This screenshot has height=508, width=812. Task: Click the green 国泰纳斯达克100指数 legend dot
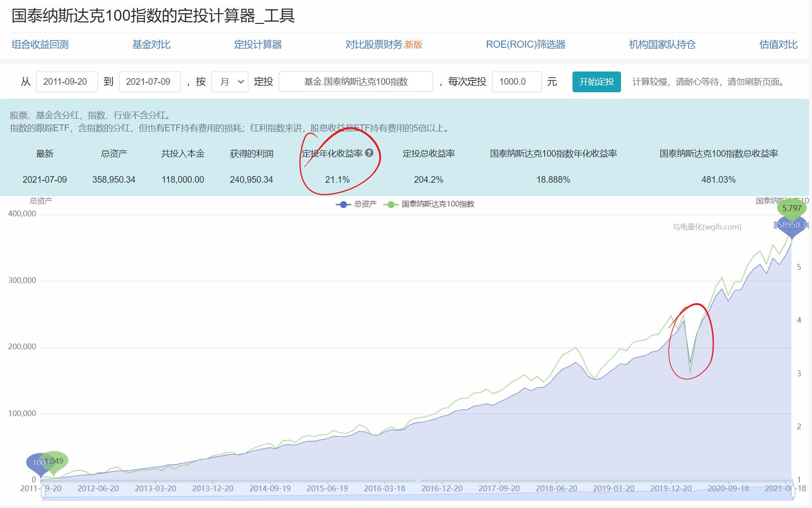(x=391, y=204)
